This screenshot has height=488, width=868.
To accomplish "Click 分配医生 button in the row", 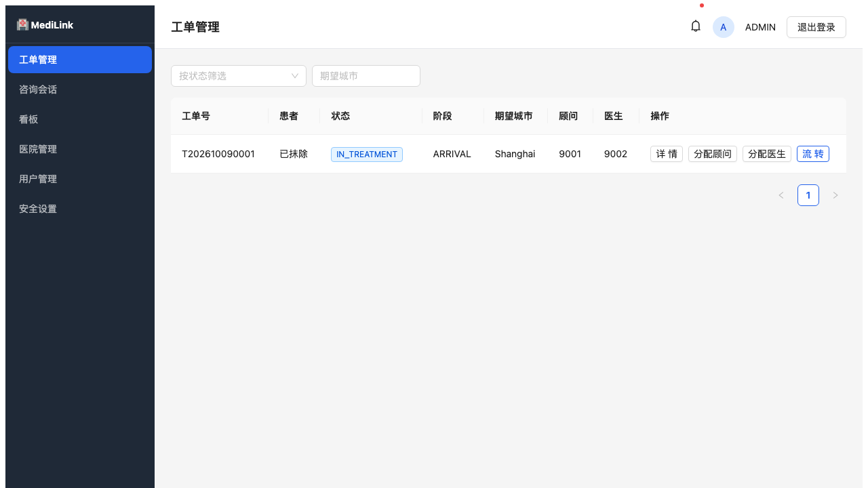I will [x=767, y=154].
